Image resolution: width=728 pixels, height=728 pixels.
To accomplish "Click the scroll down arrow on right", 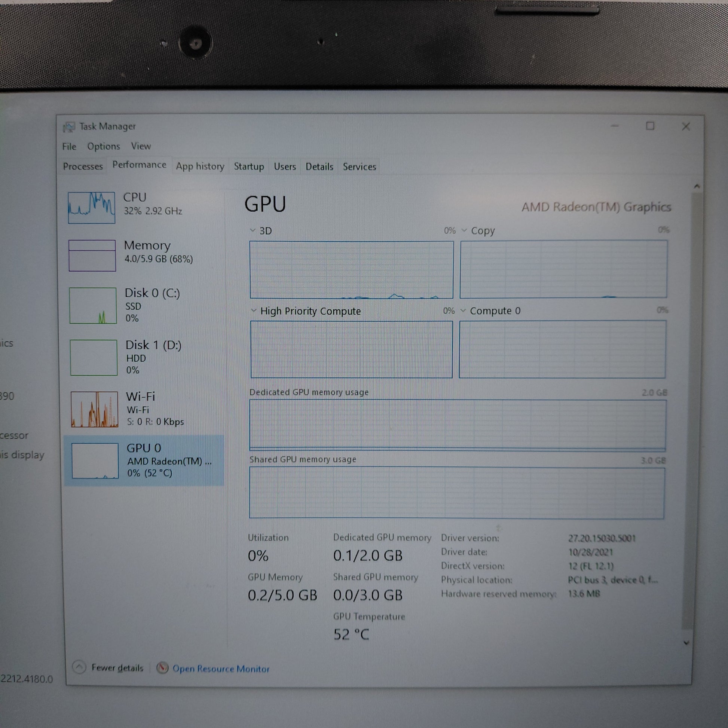I will (x=686, y=642).
